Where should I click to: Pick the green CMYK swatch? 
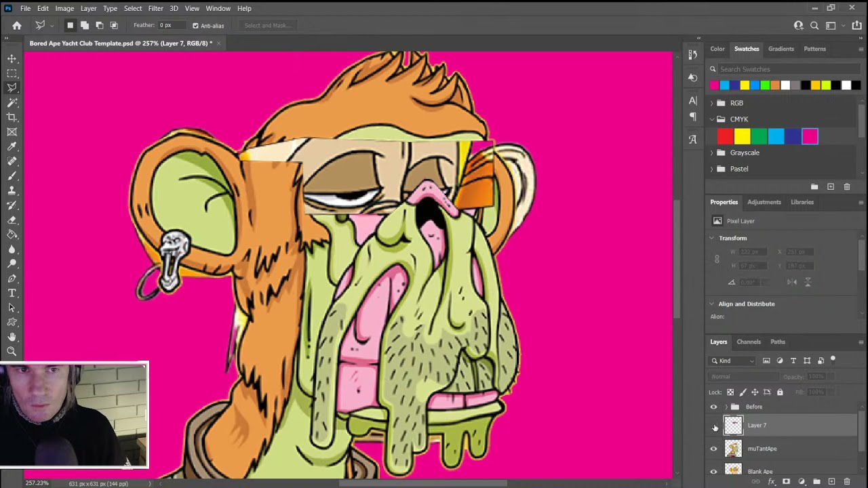[x=759, y=136]
